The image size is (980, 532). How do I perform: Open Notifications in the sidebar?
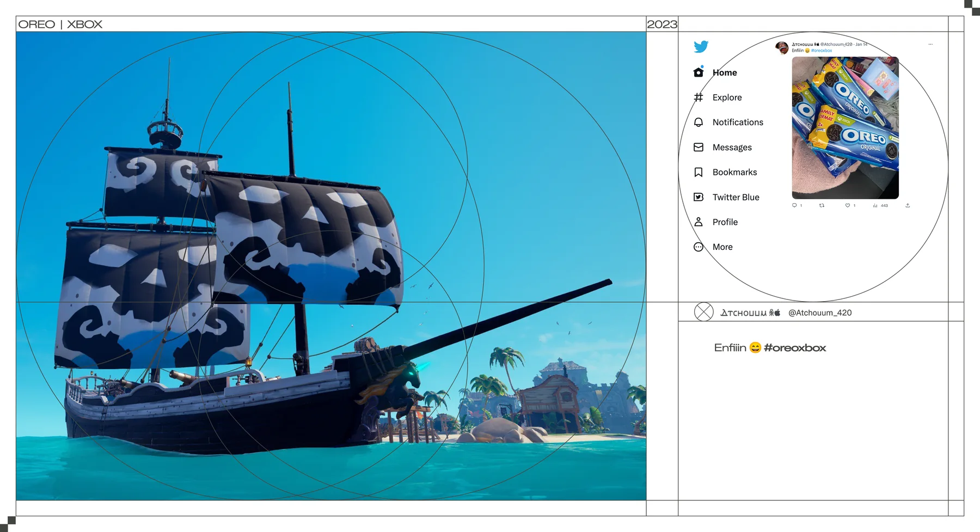coord(738,123)
